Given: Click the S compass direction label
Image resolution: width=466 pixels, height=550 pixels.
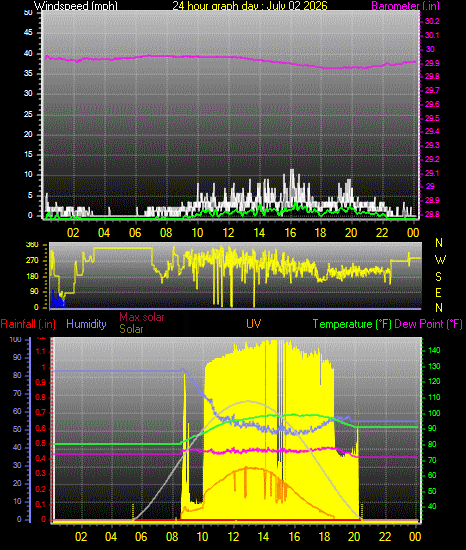Looking at the screenshot, I should 438,277.
